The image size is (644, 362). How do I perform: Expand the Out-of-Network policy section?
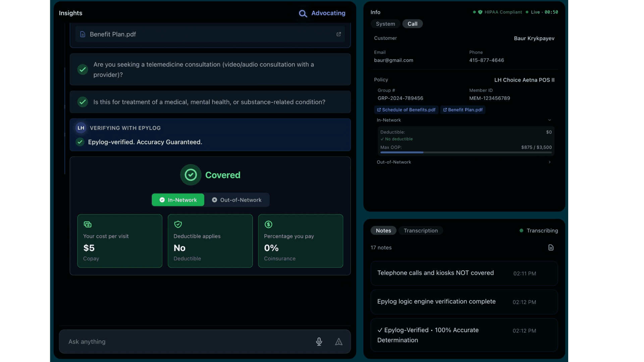(549, 162)
